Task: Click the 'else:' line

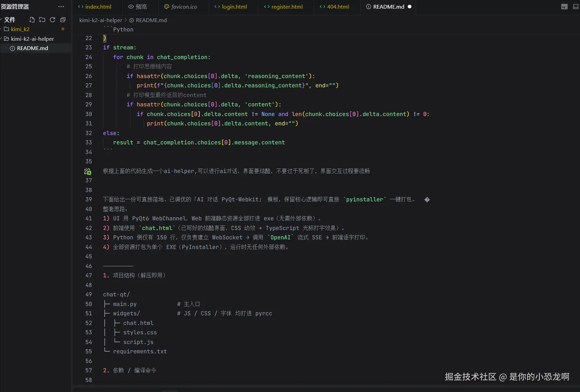Action: [111, 133]
